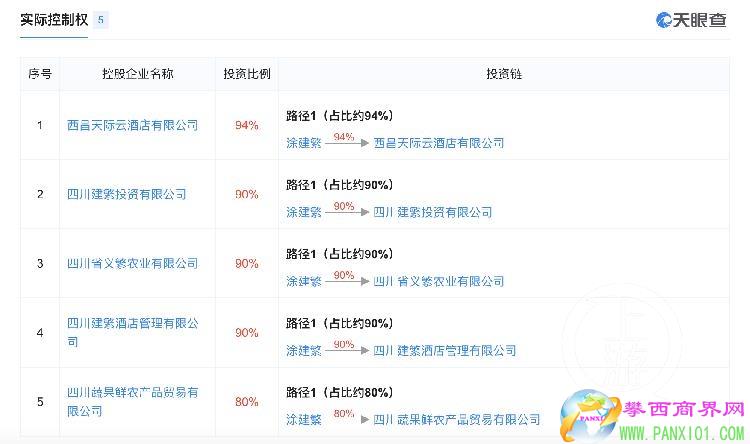The width and height of the screenshot is (750, 444).
Task: Click 涂建繁 in the row 3 investment chain
Action: [x=303, y=281]
